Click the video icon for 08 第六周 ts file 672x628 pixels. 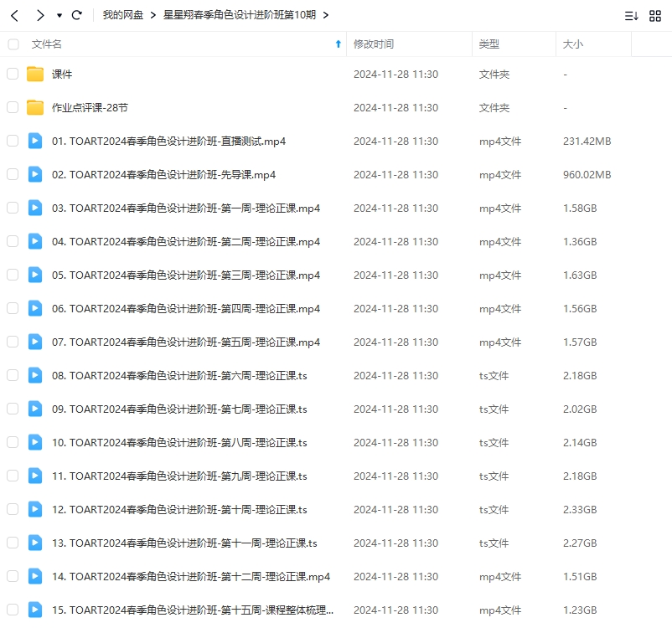35,376
